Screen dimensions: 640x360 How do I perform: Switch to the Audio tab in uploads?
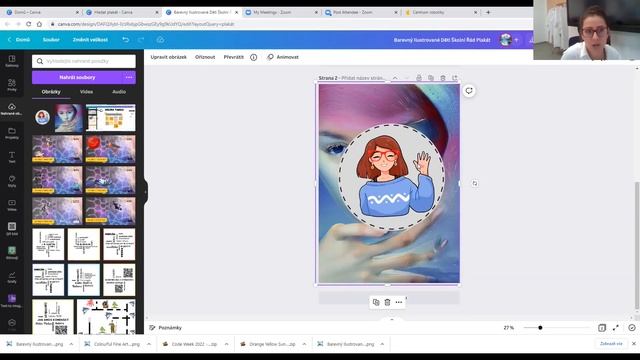[x=119, y=92]
